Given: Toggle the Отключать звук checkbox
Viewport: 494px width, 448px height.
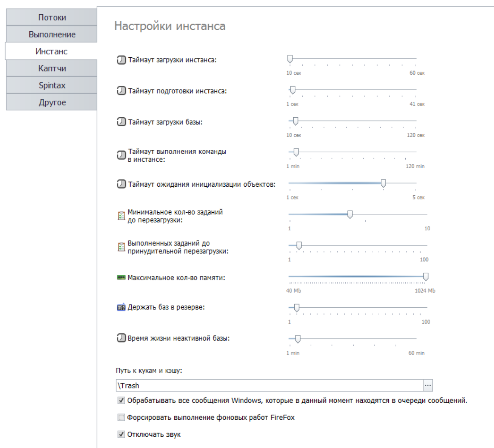Looking at the screenshot, I should [121, 434].
